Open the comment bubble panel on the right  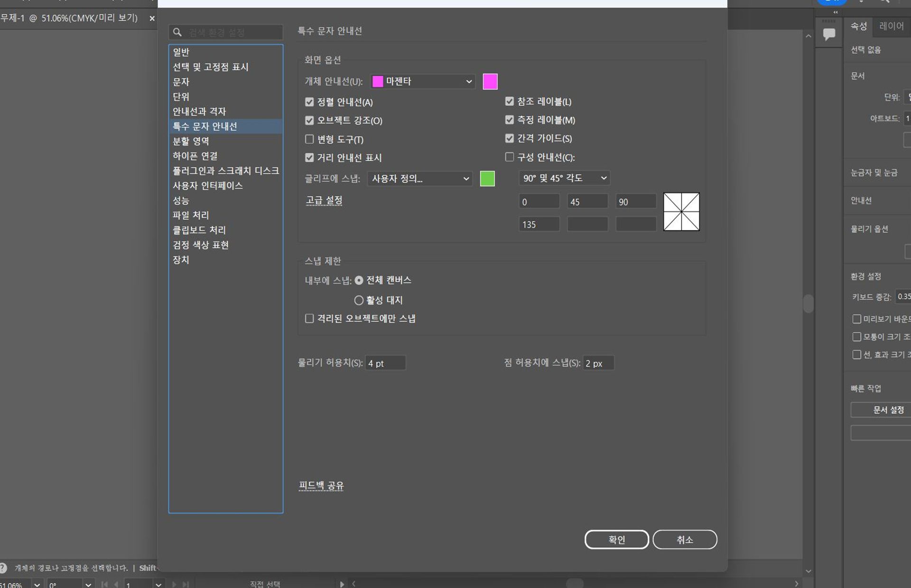pyautogui.click(x=828, y=33)
